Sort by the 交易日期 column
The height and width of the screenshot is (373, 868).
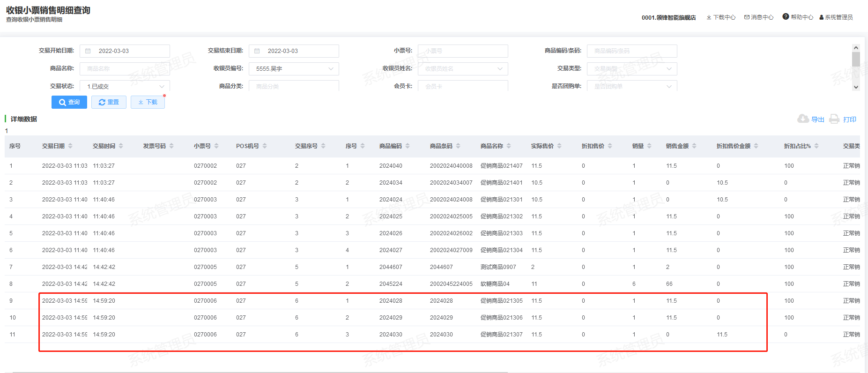click(70, 146)
